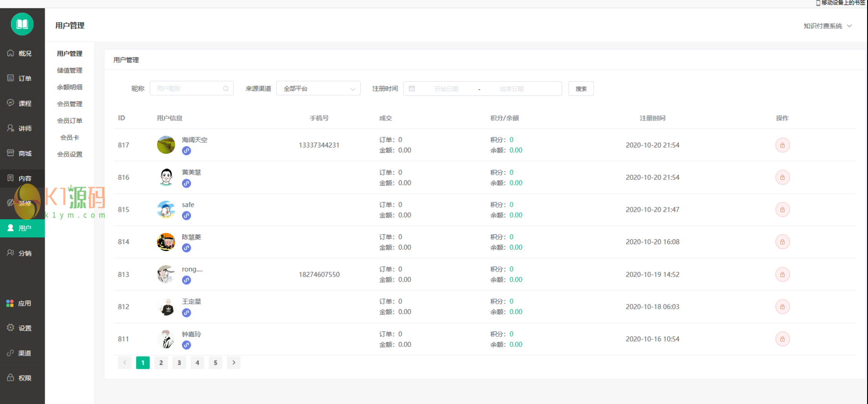Open 储值管理 submenu item
Viewport: 868px width, 404px height.
pyautogui.click(x=69, y=70)
